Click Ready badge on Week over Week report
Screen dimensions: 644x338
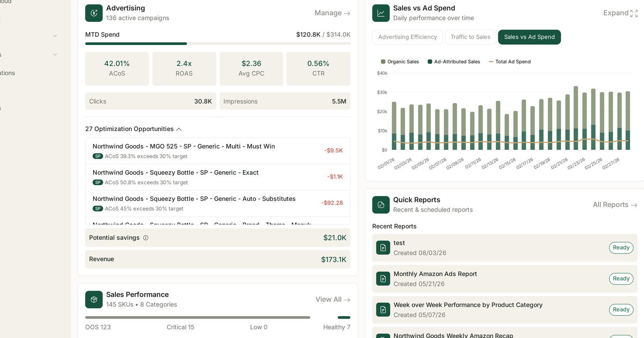point(621,310)
